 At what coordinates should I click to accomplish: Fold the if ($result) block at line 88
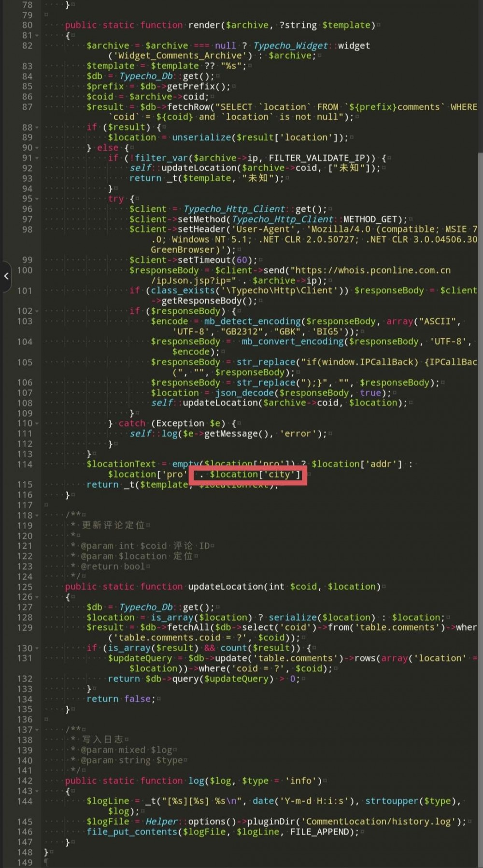point(37,128)
